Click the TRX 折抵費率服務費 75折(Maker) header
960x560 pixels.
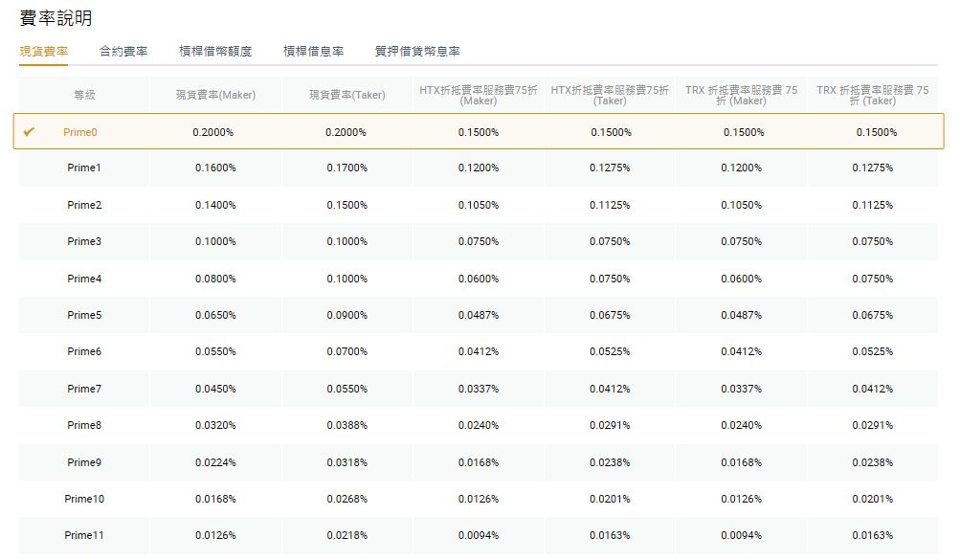coord(740,92)
